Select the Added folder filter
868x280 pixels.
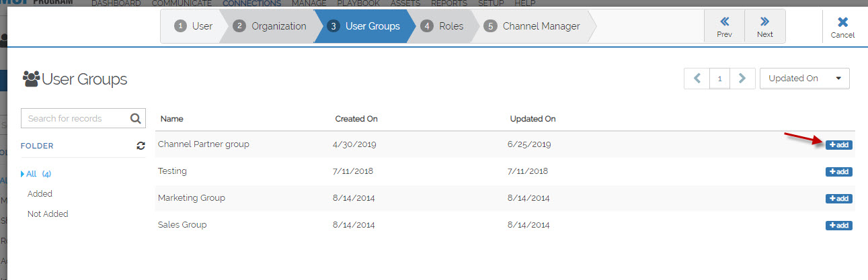click(x=40, y=194)
